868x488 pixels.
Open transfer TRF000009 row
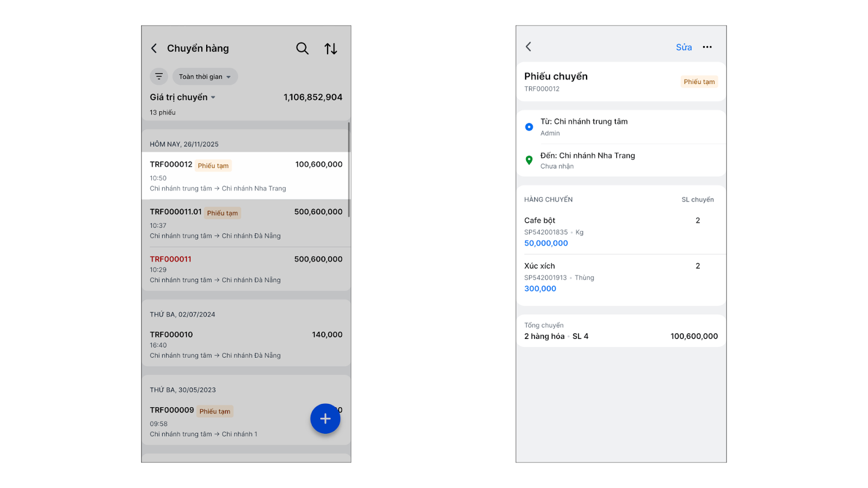point(246,421)
